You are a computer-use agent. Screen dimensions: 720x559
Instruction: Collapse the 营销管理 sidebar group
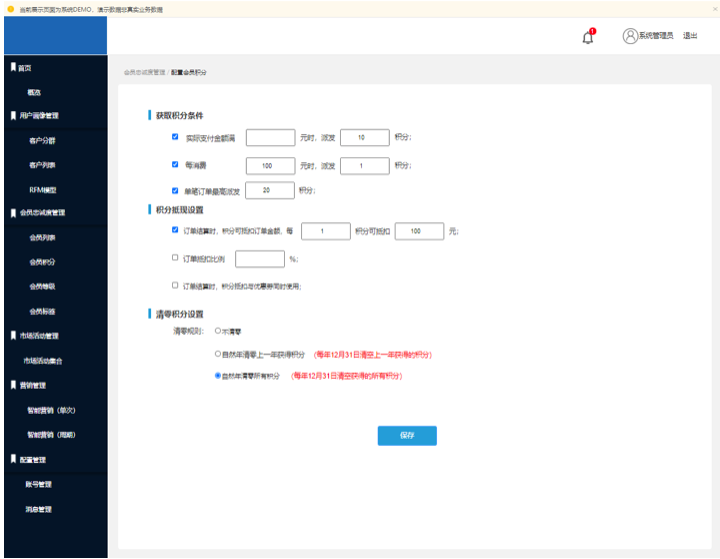tap(32, 385)
